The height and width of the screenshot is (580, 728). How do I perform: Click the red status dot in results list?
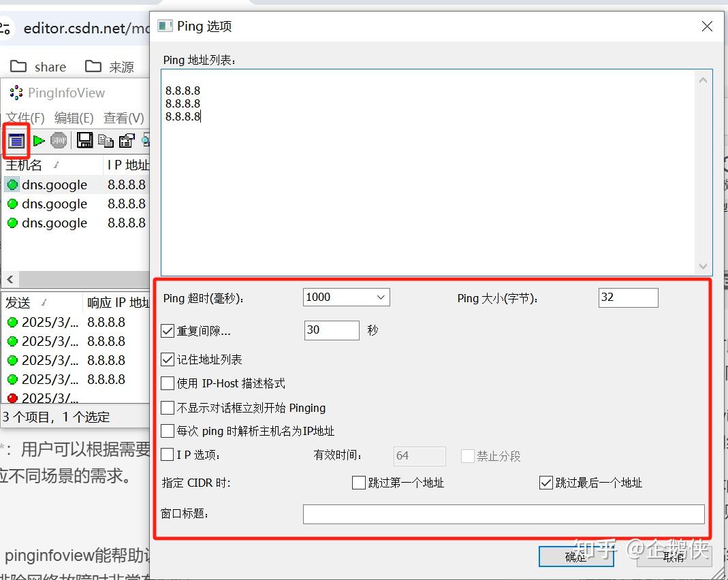click(x=14, y=398)
